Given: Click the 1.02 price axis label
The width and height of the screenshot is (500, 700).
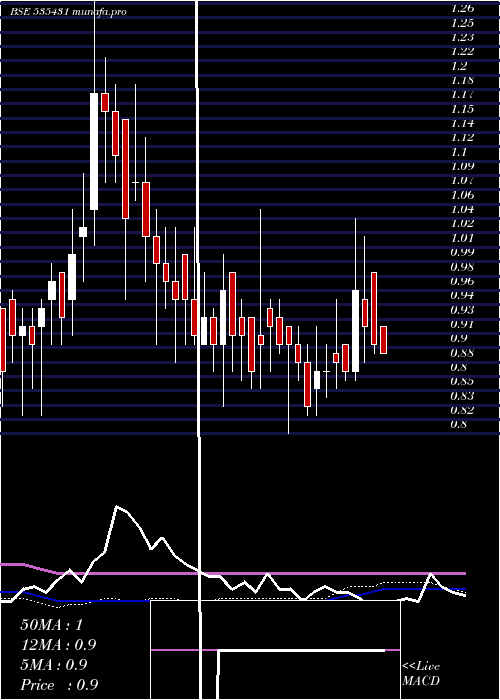Looking at the screenshot, I should [462, 223].
